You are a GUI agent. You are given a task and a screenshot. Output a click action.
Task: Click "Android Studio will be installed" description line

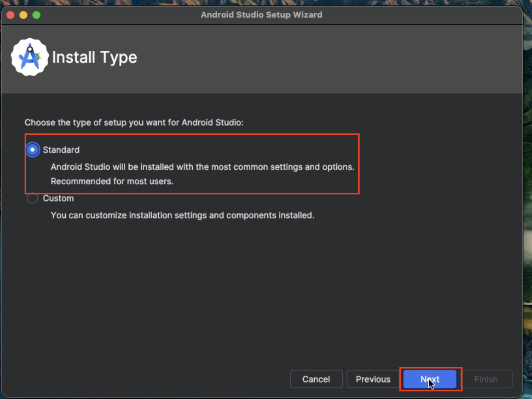[202, 167]
